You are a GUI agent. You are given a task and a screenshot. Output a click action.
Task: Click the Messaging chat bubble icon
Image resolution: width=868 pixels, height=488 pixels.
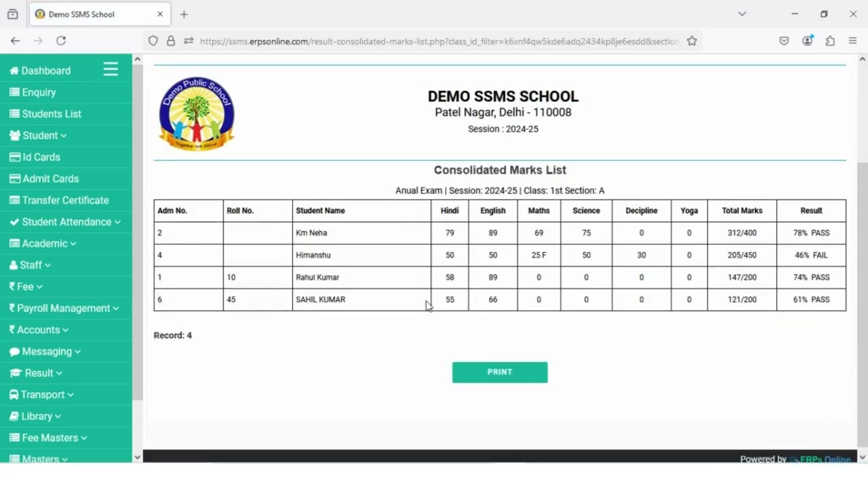point(14,352)
